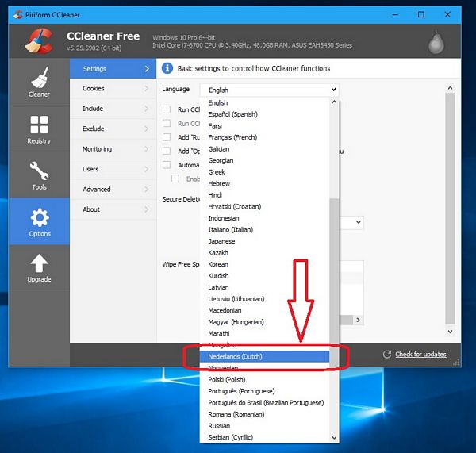Open the Advanced options page

pyautogui.click(x=113, y=189)
